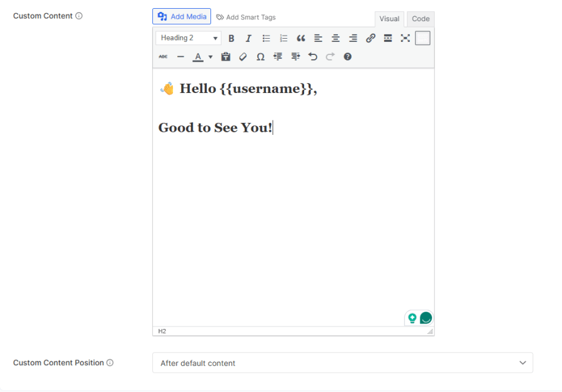Screen dimensions: 562x392
Task: Click the insert link icon
Action: tap(370, 38)
